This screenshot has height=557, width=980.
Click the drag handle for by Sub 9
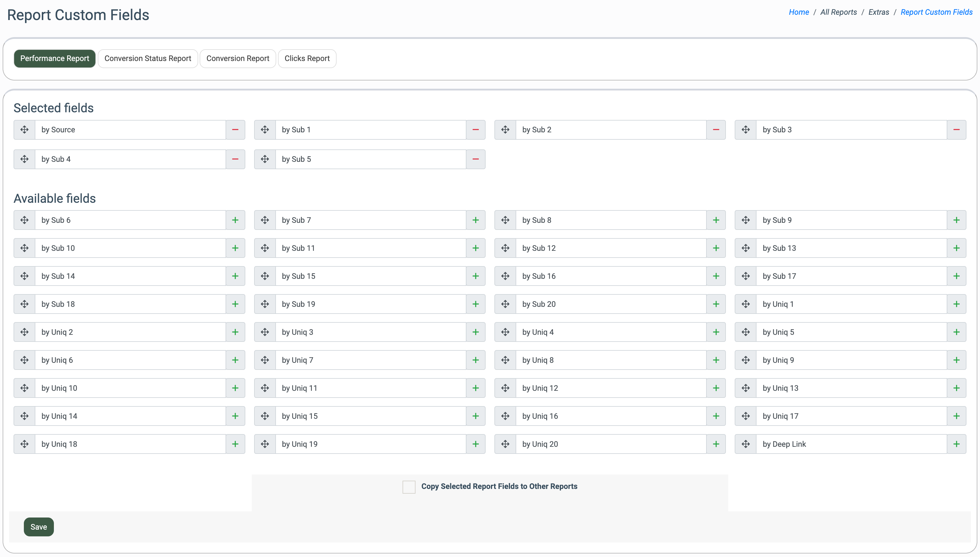[x=746, y=220]
